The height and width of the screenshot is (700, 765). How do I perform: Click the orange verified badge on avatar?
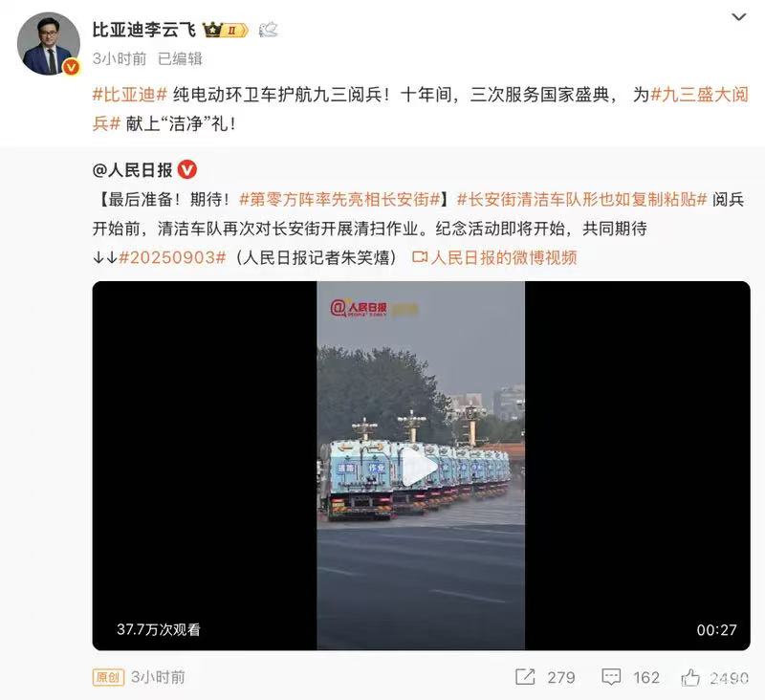click(71, 67)
